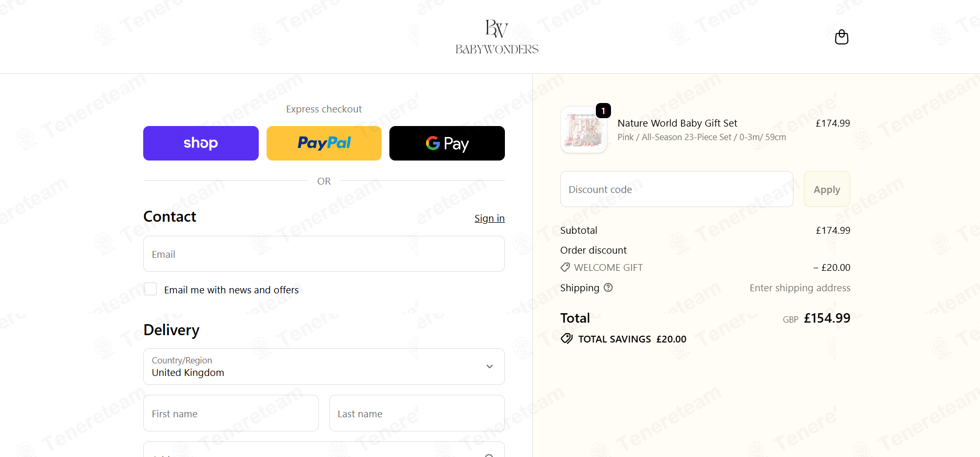Click the address search magnifier icon
Screen dimensions: 980x457
(489, 455)
